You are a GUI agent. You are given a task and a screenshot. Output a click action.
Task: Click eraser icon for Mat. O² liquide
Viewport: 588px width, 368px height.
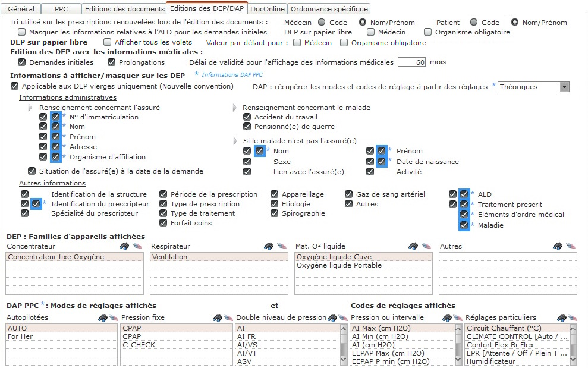point(426,246)
